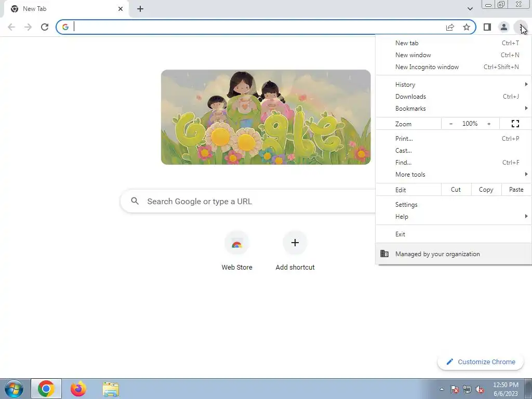
Task: Increase zoom with the plus button
Action: [489, 124]
